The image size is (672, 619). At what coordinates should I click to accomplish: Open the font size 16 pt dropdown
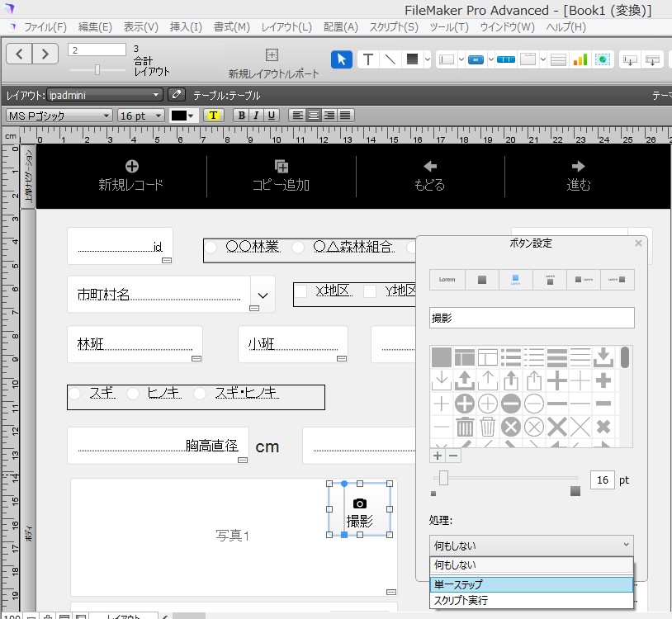click(141, 116)
